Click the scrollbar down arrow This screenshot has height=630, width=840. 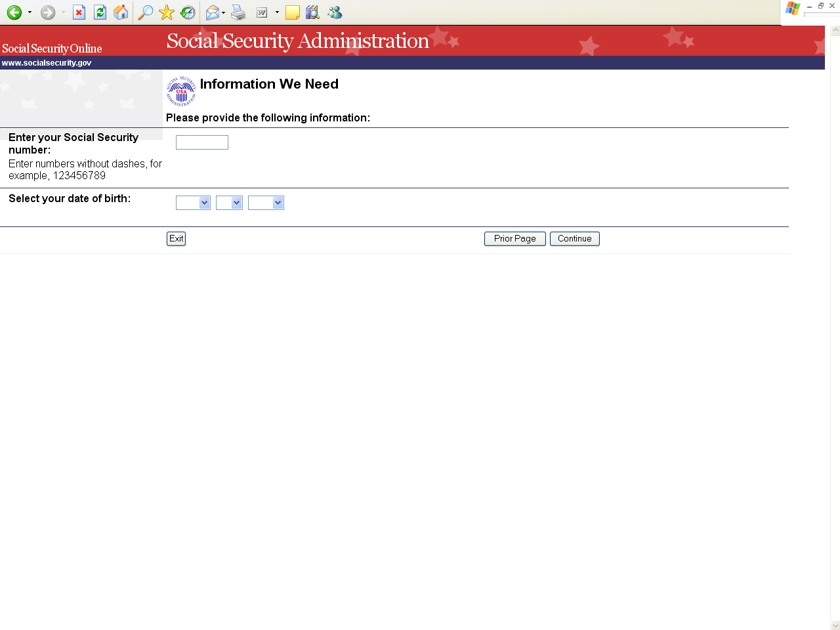[835, 625]
